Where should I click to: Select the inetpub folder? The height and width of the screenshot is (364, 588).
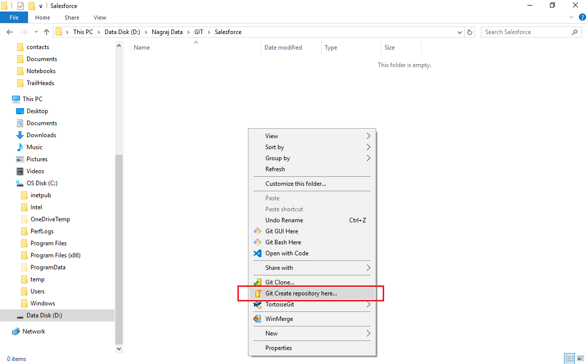tap(41, 195)
